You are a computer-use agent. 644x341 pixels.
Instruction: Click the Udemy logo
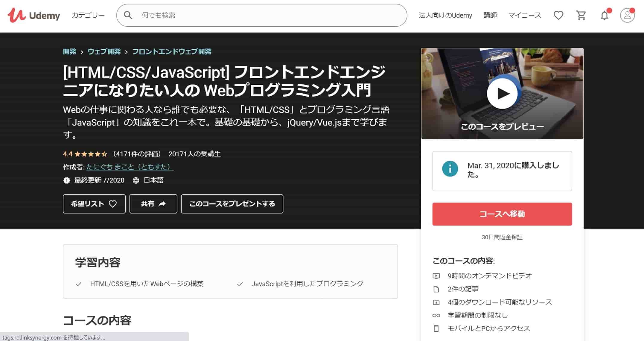[34, 15]
